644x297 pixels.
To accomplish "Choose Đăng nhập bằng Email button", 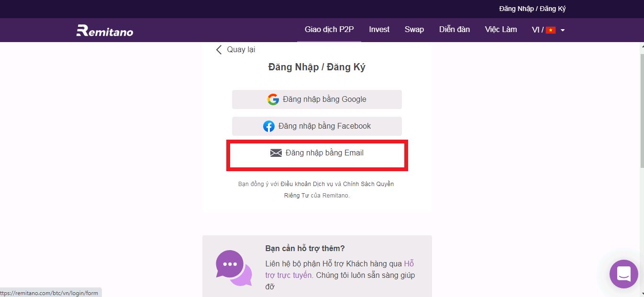I will [317, 153].
